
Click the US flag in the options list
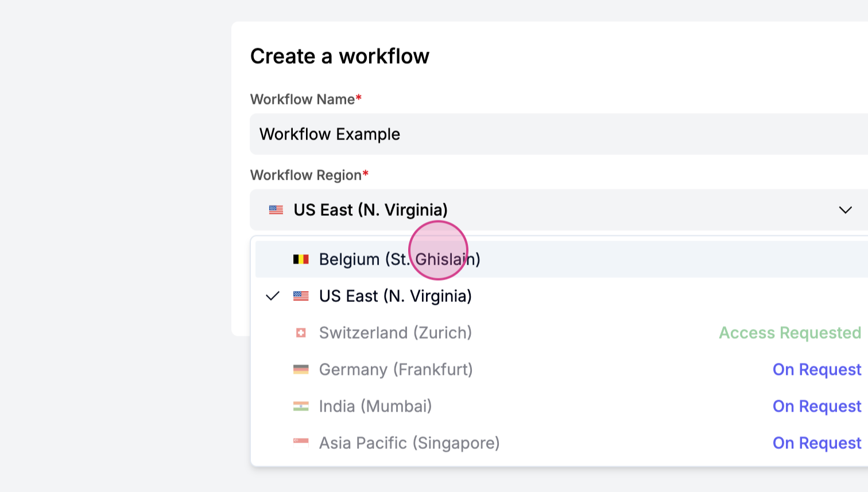301,296
